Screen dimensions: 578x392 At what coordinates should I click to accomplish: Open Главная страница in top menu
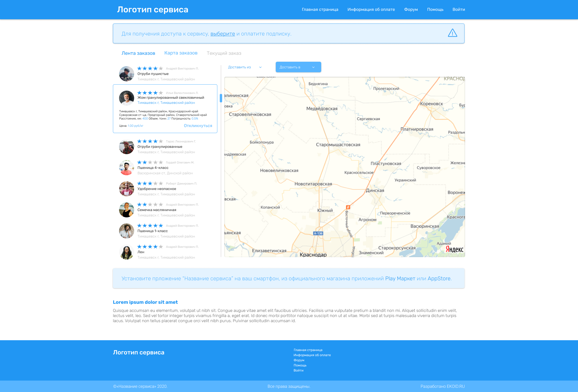tap(320, 10)
